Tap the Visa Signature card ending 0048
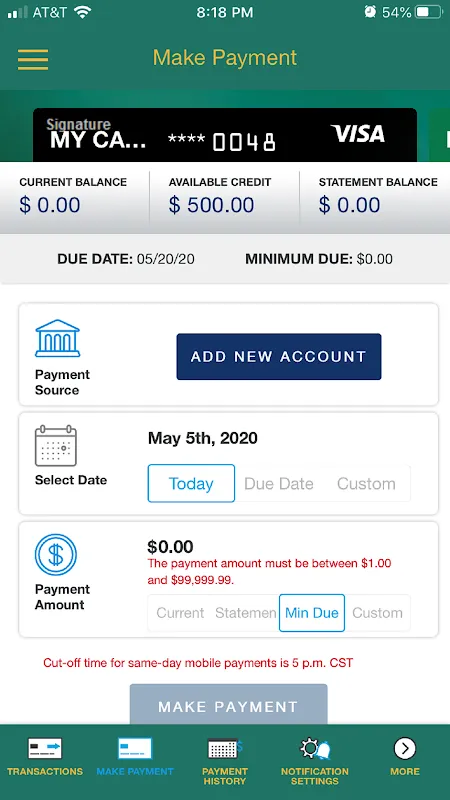The height and width of the screenshot is (800, 450). pyautogui.click(x=225, y=135)
